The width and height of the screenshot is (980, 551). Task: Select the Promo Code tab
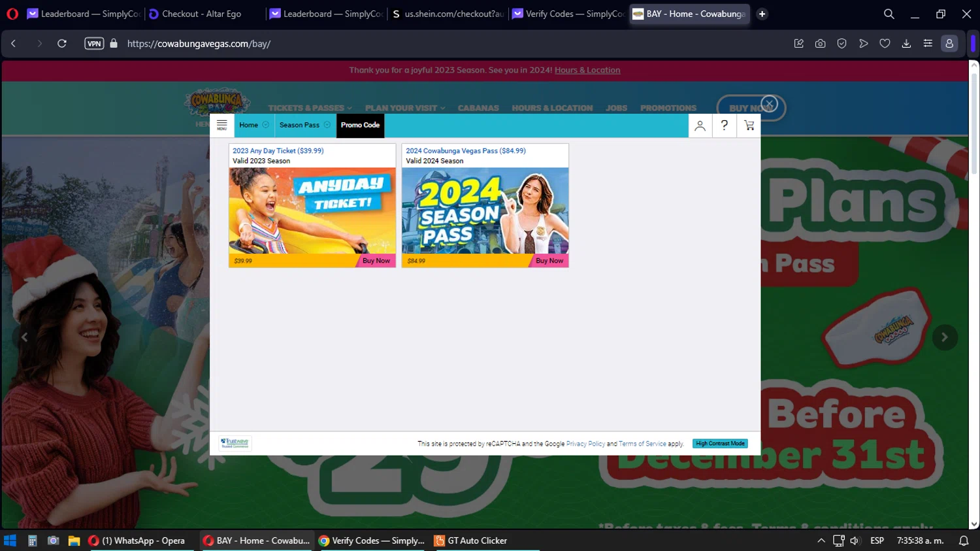click(360, 125)
